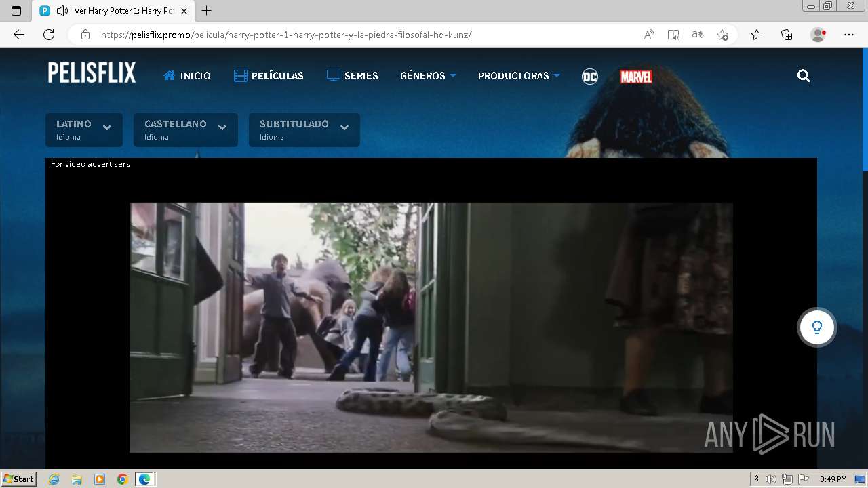Expand the LATINO idioma dropdown

coord(84,129)
